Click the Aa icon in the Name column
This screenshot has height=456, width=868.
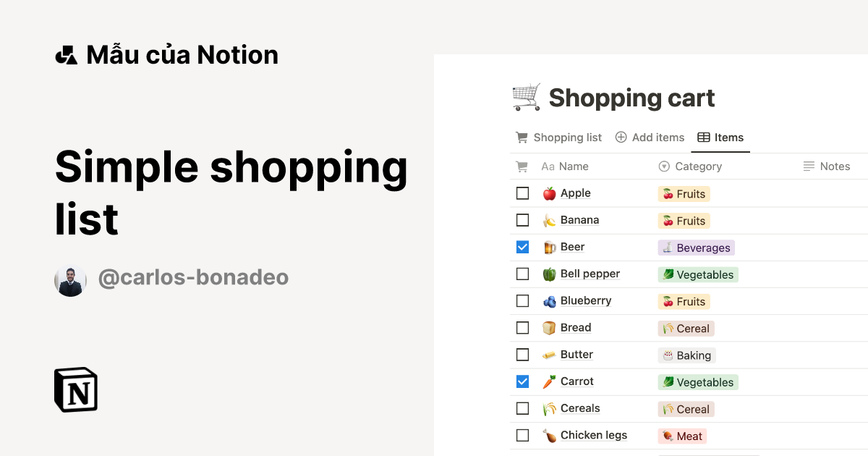pyautogui.click(x=547, y=166)
